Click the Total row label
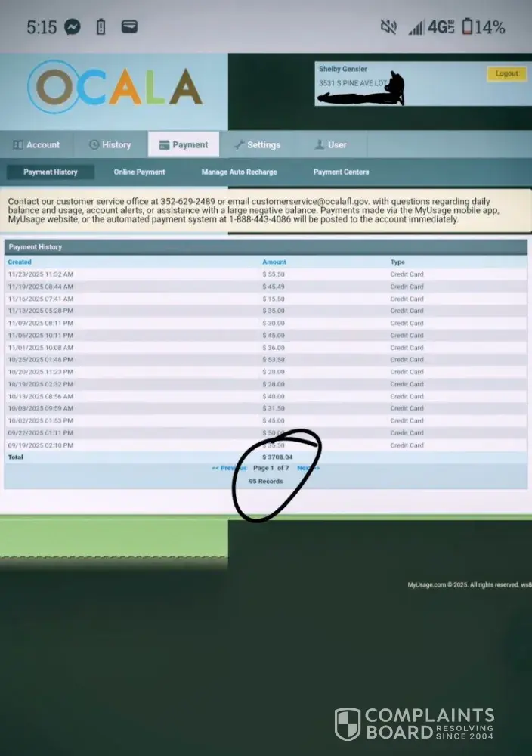The height and width of the screenshot is (756, 532). [x=15, y=457]
